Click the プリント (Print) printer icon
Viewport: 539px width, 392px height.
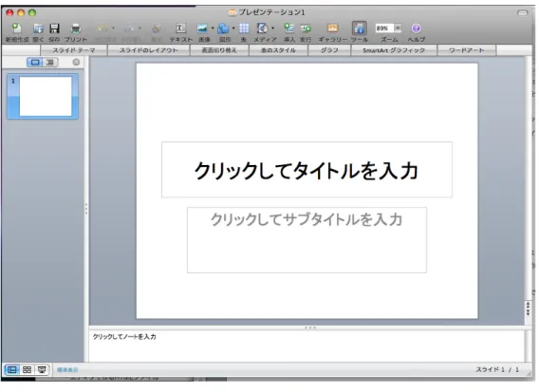coord(75,28)
